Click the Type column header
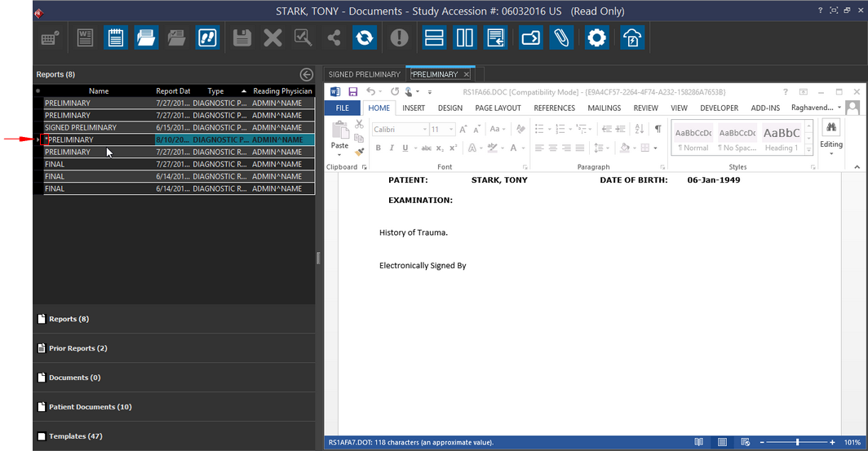The height and width of the screenshot is (451, 868). 215,91
